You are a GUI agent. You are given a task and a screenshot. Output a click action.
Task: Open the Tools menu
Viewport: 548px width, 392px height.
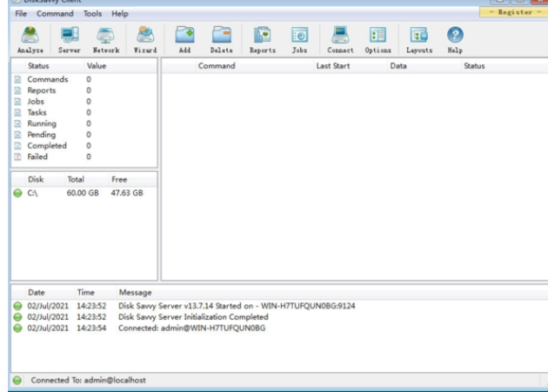pos(92,14)
